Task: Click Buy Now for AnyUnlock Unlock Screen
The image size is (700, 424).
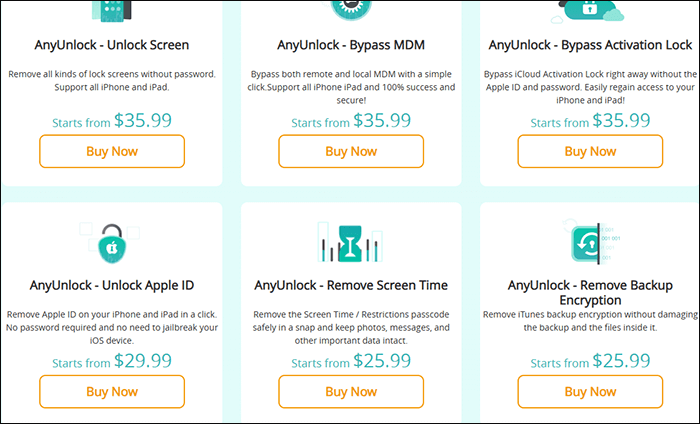Action: [112, 151]
